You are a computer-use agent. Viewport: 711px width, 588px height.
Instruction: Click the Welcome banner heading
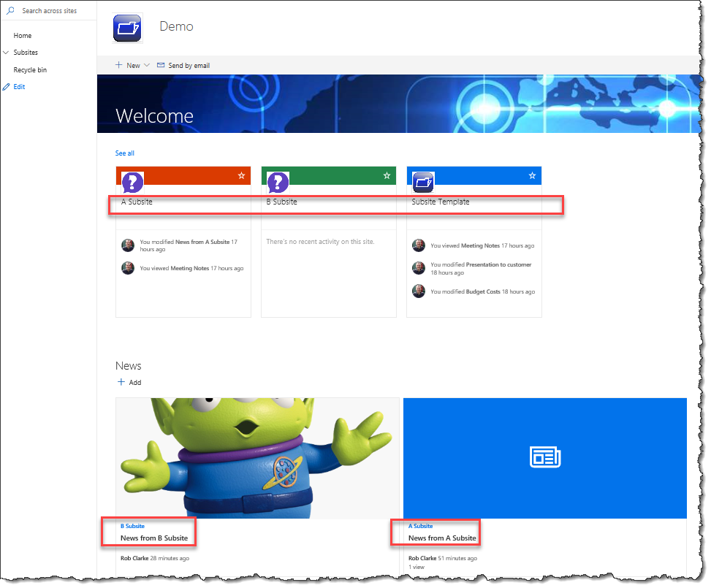click(x=155, y=116)
